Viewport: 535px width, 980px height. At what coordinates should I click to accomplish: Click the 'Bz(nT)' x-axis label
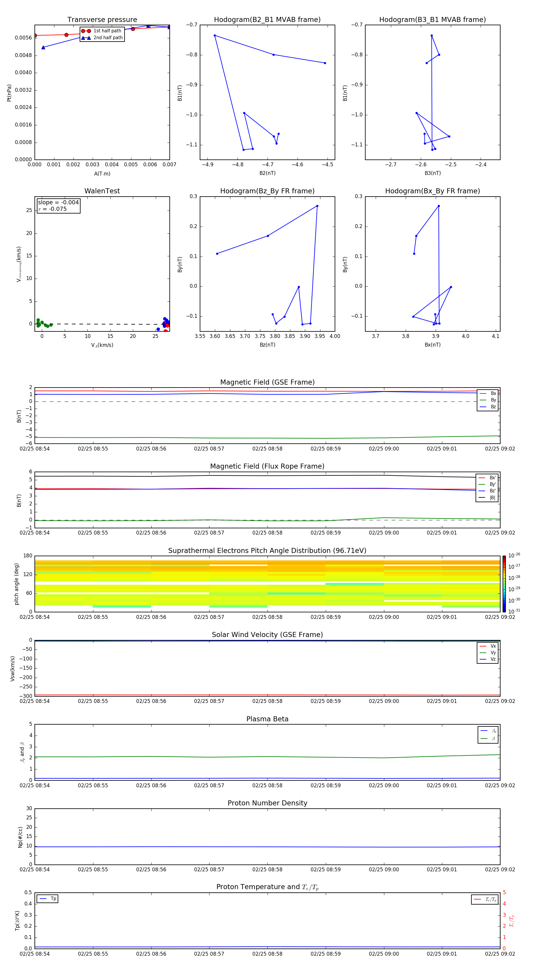coord(267,345)
